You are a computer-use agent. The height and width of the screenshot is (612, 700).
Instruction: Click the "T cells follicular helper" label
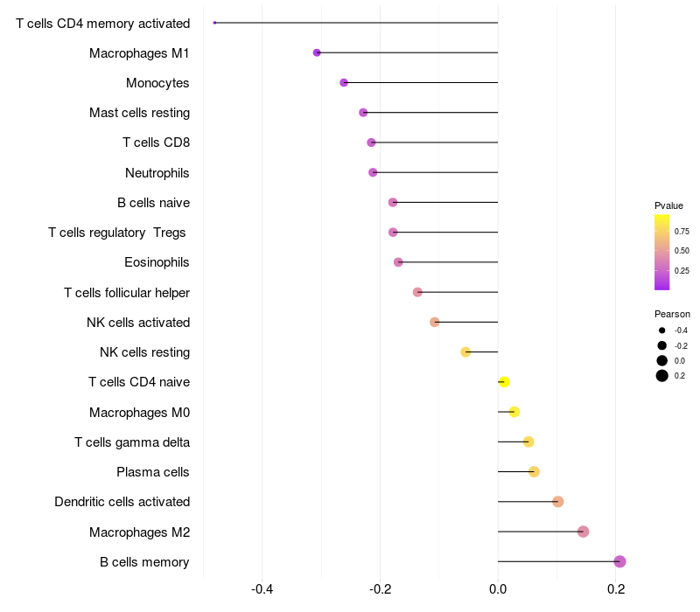pos(127,292)
